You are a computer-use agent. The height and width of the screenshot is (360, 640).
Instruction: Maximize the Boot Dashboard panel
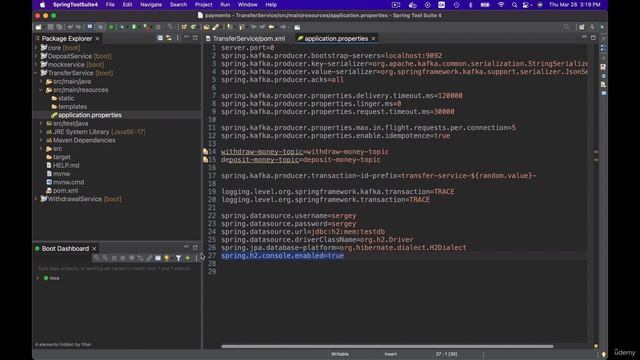(x=195, y=247)
